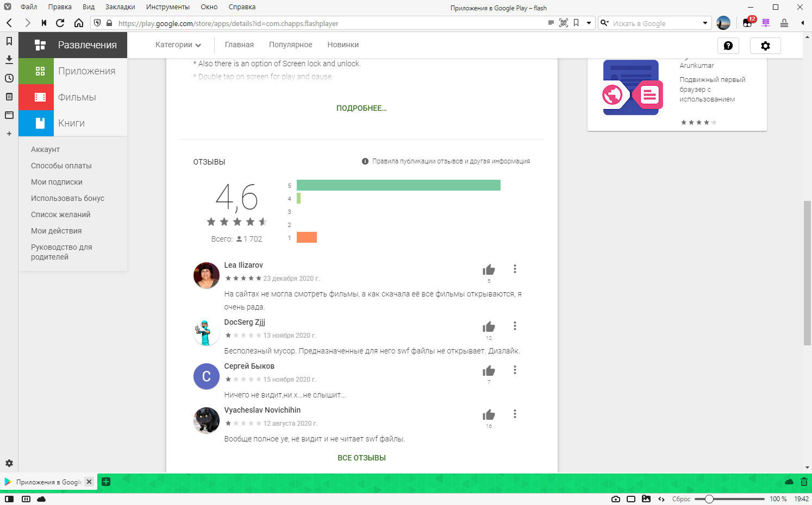The height and width of the screenshot is (505, 812).
Task: Select Книги in the left menu
Action: point(73,123)
